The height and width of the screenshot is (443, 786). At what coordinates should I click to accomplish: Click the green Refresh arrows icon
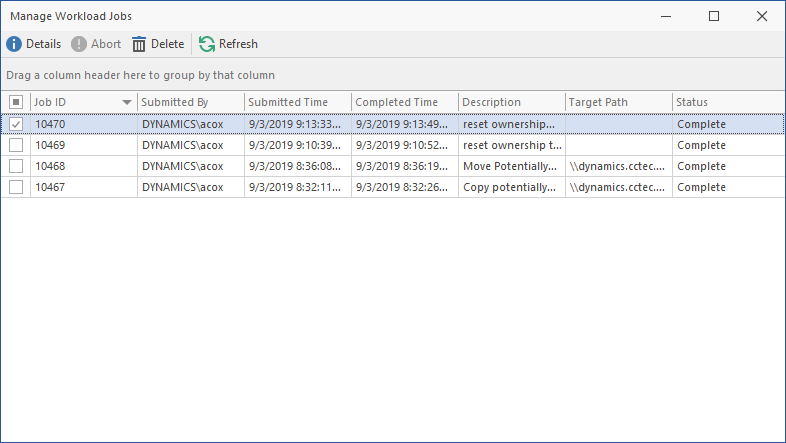(207, 44)
